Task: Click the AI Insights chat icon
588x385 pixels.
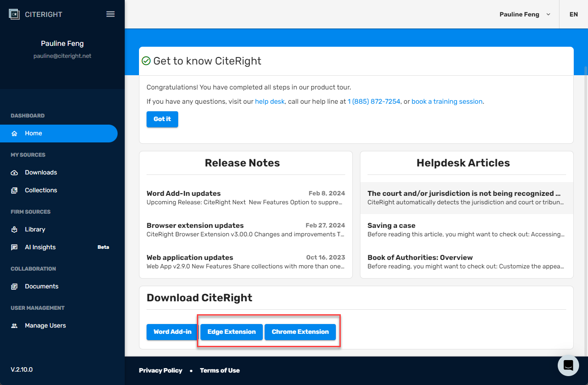Action: click(14, 247)
